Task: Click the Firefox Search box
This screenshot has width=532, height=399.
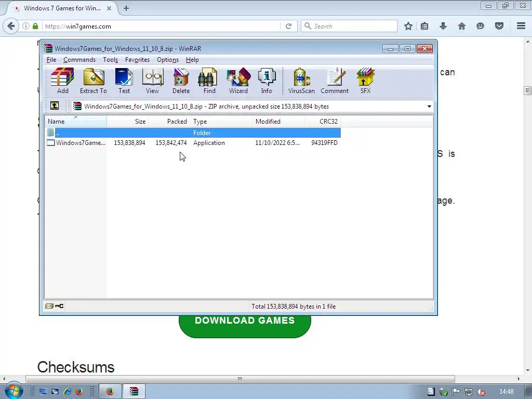Action: coord(349,26)
